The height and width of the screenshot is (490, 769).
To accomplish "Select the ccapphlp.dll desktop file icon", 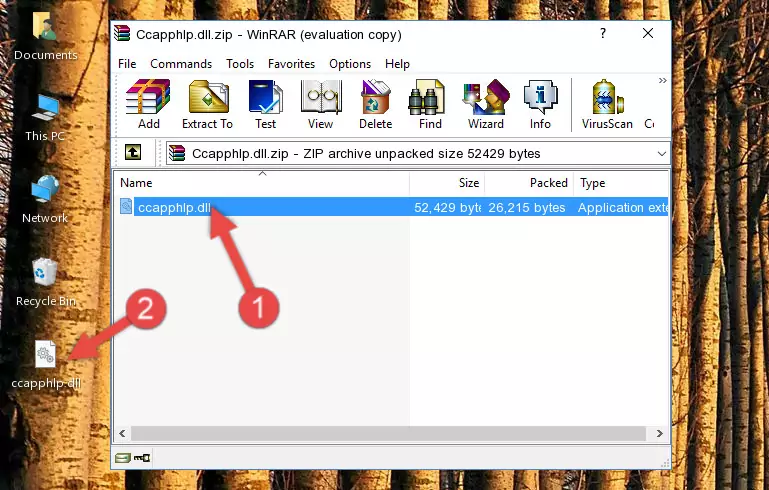I will pos(46,365).
